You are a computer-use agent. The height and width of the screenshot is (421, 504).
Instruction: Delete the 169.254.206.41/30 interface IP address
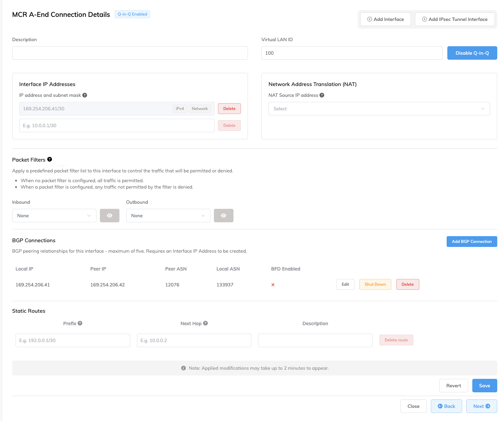pos(229,109)
